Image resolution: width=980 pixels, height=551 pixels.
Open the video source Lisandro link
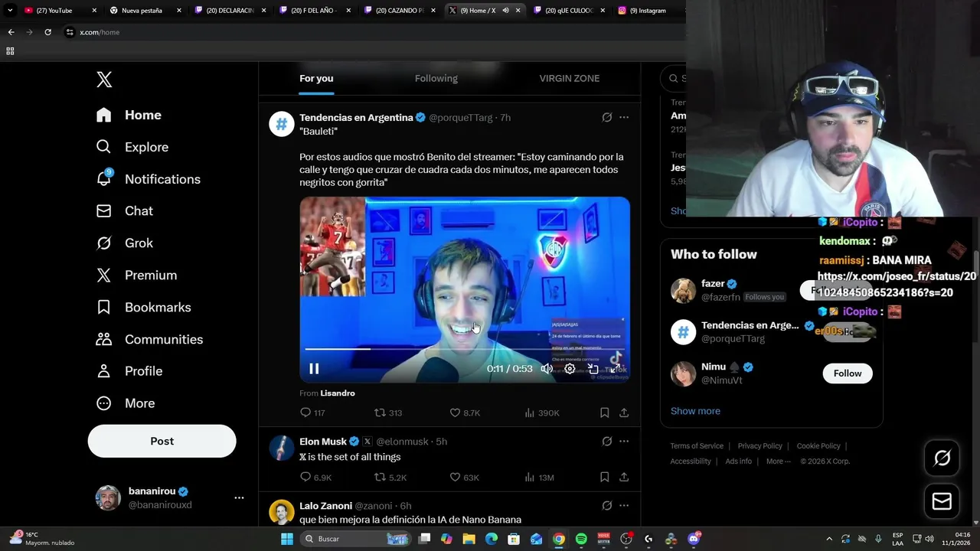(338, 393)
